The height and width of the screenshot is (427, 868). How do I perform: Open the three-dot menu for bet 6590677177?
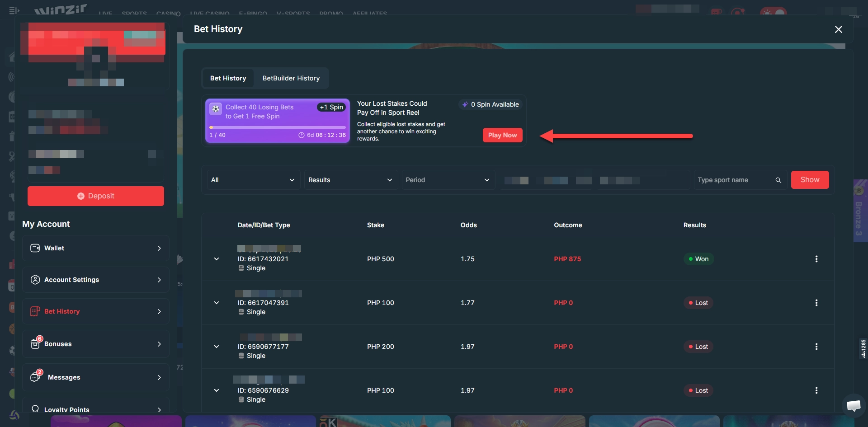coord(816,347)
